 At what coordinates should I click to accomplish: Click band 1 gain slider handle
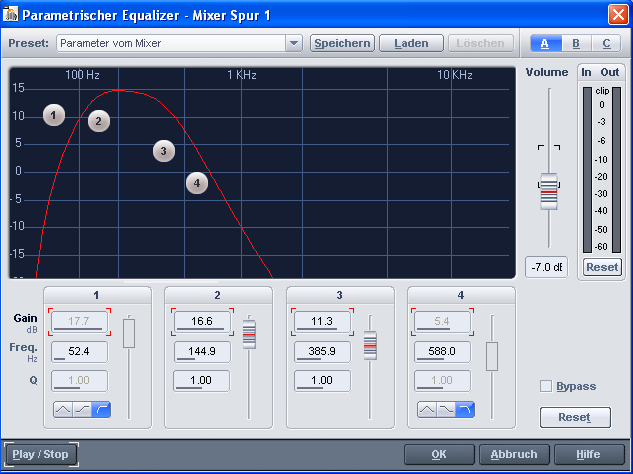tap(129, 333)
